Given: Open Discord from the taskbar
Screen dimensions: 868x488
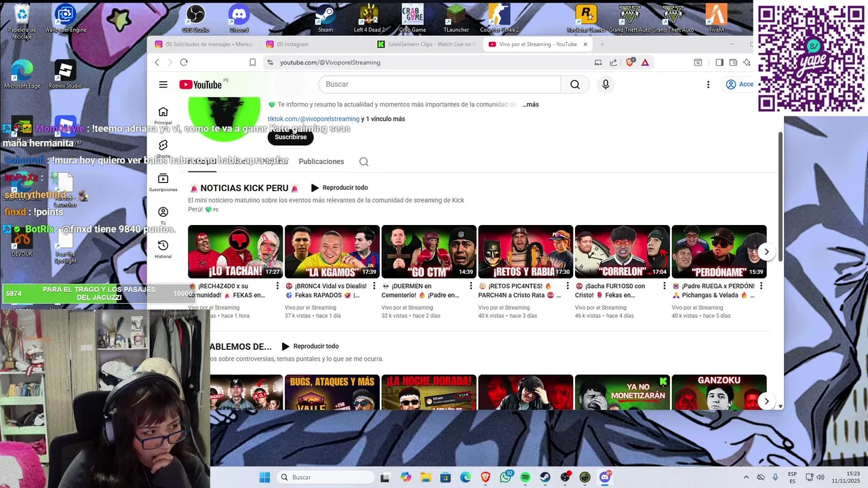Looking at the screenshot, I should [605, 477].
